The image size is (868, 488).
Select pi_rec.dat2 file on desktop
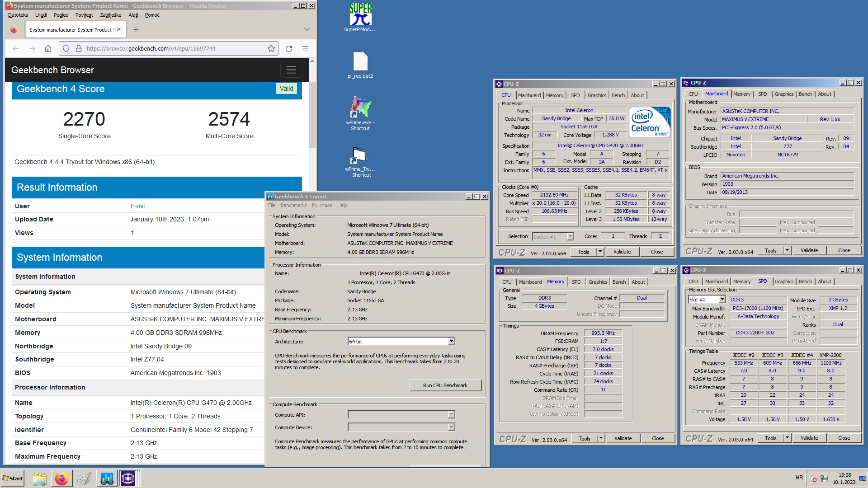[x=360, y=65]
